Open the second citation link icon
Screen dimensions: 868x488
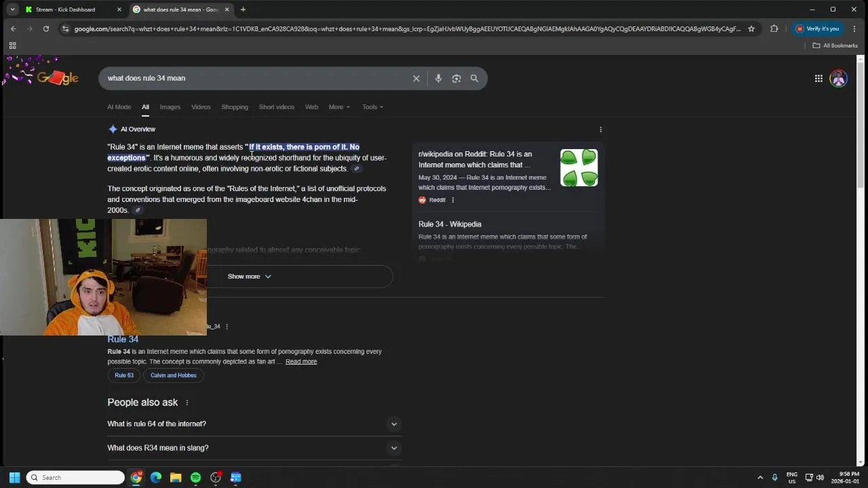click(138, 210)
